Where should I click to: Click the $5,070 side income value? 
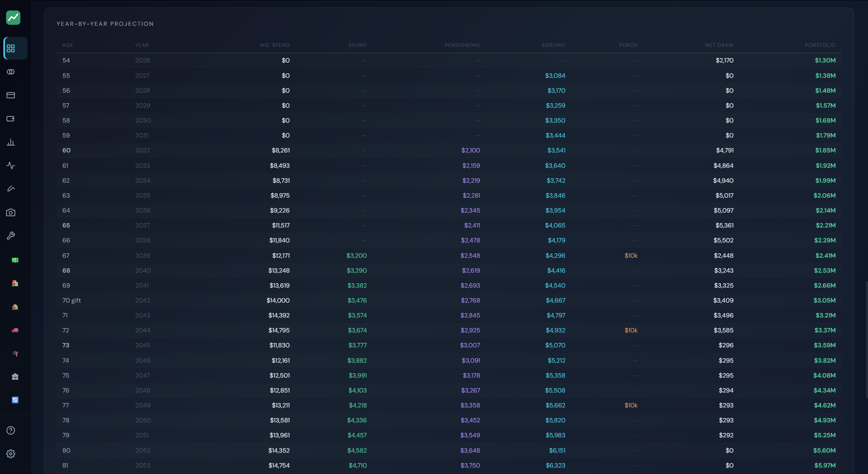coord(555,345)
